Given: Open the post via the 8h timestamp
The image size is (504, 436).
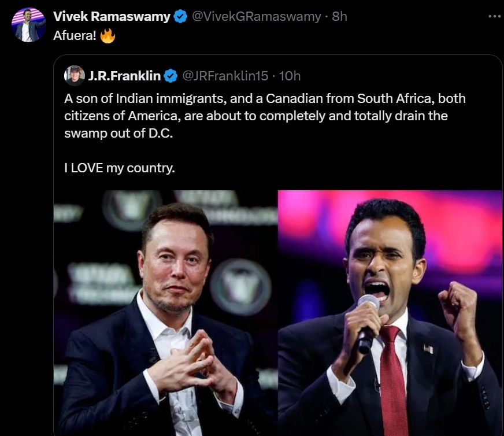Looking at the screenshot, I should (x=340, y=17).
